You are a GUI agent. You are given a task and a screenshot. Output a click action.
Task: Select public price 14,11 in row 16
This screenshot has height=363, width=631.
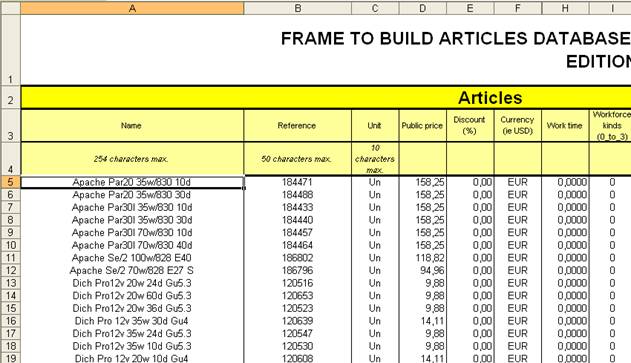(423, 321)
